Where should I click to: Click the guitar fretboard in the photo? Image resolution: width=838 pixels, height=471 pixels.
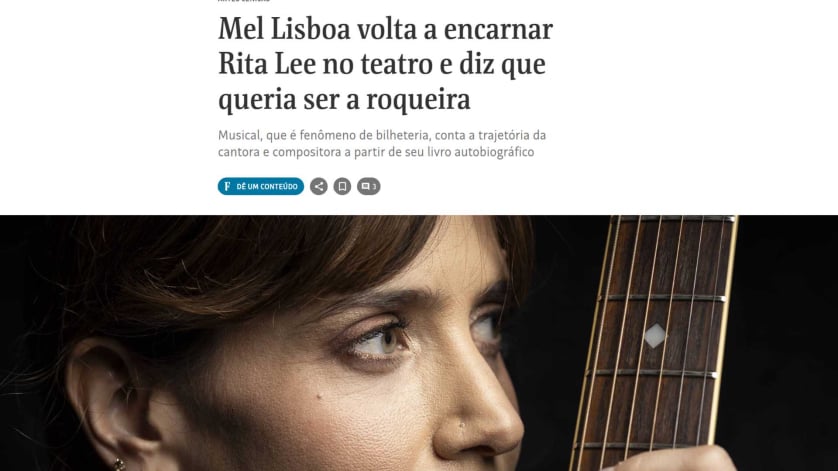click(657, 342)
